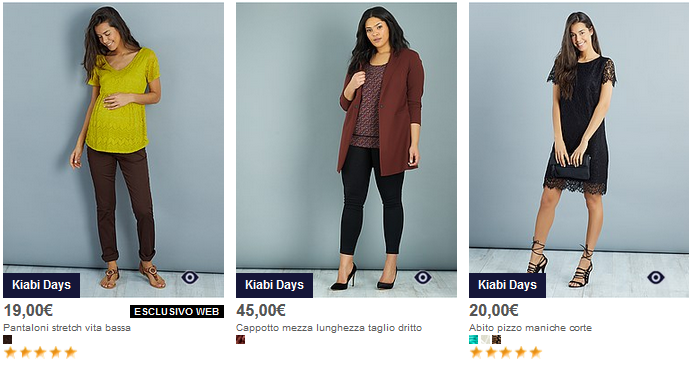Click the star rating under Abito pizzo maniche corte
Viewport: 692px width, 376px height.
[506, 353]
